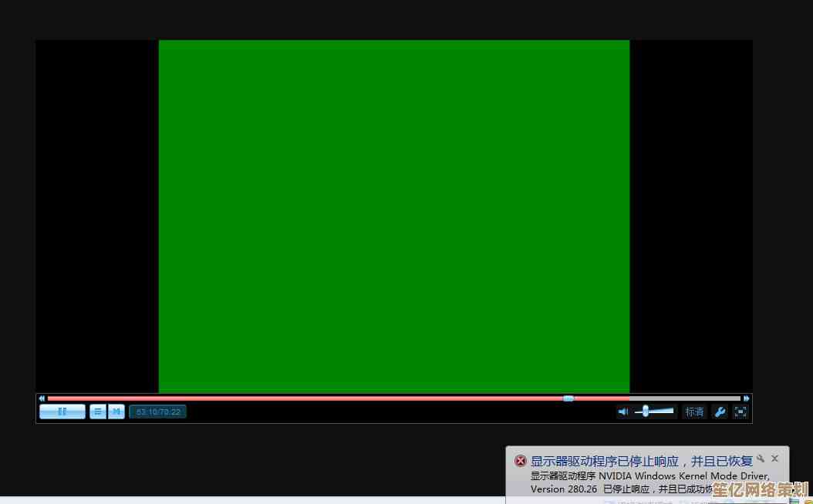Click the seek bar position handle
This screenshot has width=813, height=504.
pos(568,398)
